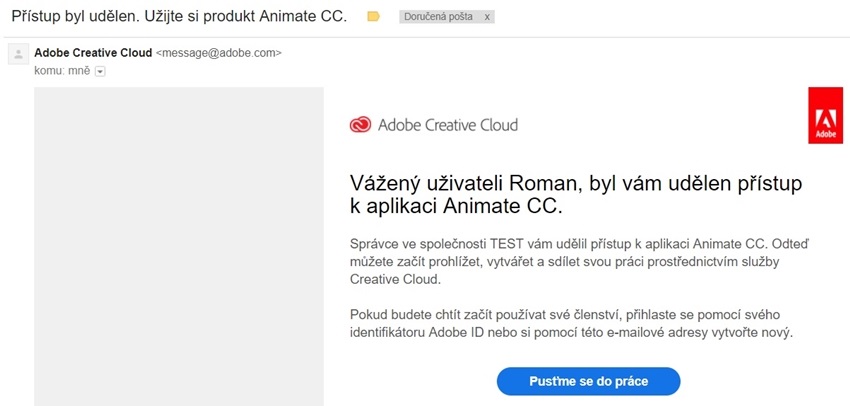This screenshot has width=850, height=406.
Task: Click the grey image placeholder area
Action: click(179, 246)
